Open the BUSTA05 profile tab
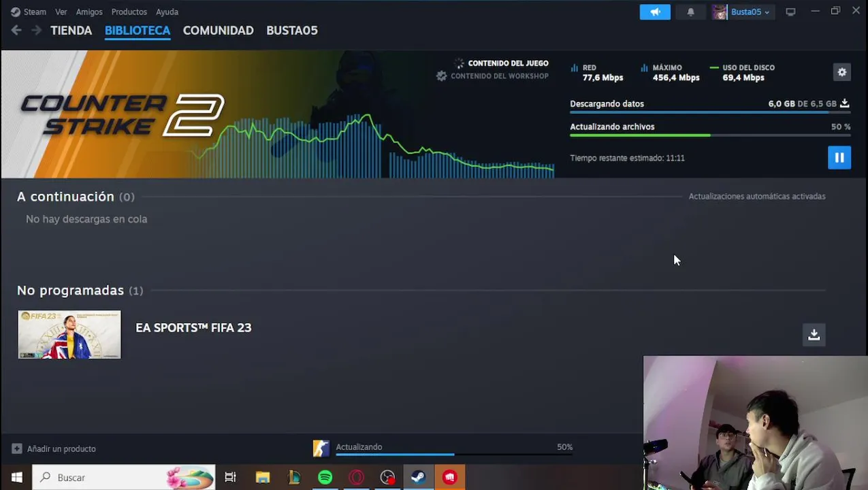The height and width of the screenshot is (490, 868). [292, 31]
